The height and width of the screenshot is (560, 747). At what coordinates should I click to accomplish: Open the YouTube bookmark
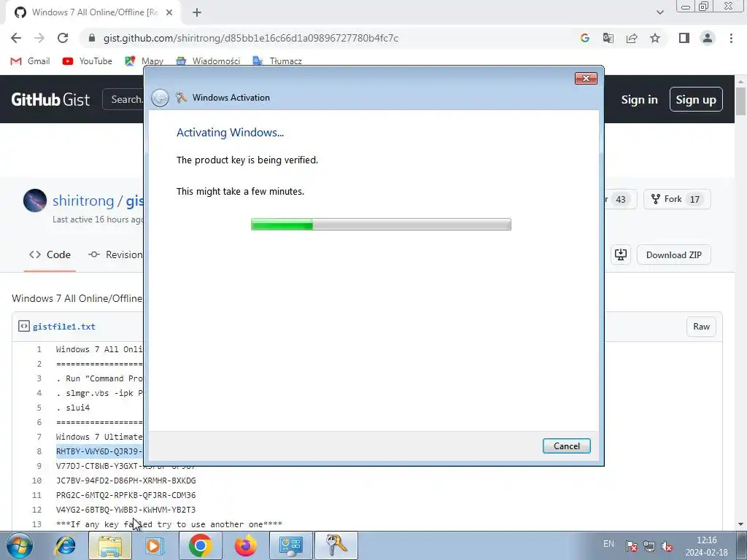click(88, 61)
